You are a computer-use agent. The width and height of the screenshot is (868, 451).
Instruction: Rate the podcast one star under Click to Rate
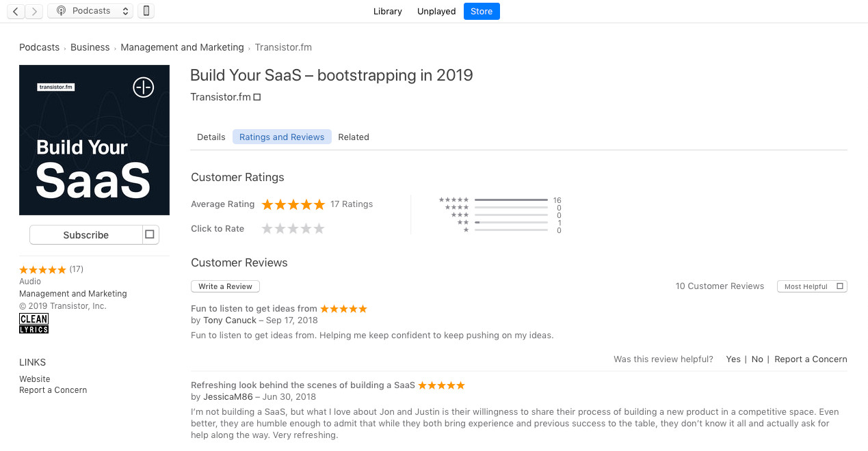[266, 228]
